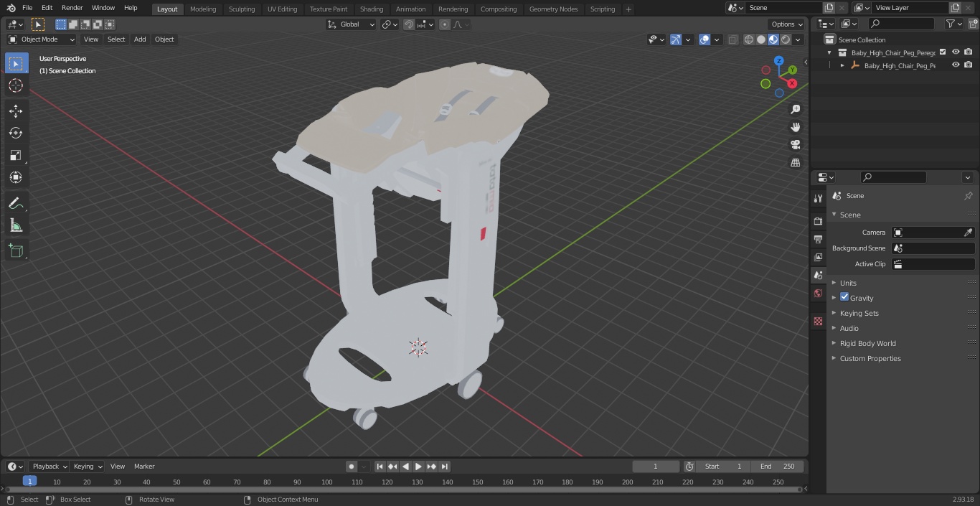The height and width of the screenshot is (506, 980).
Task: Open the Render properties tab
Action: coord(818,221)
